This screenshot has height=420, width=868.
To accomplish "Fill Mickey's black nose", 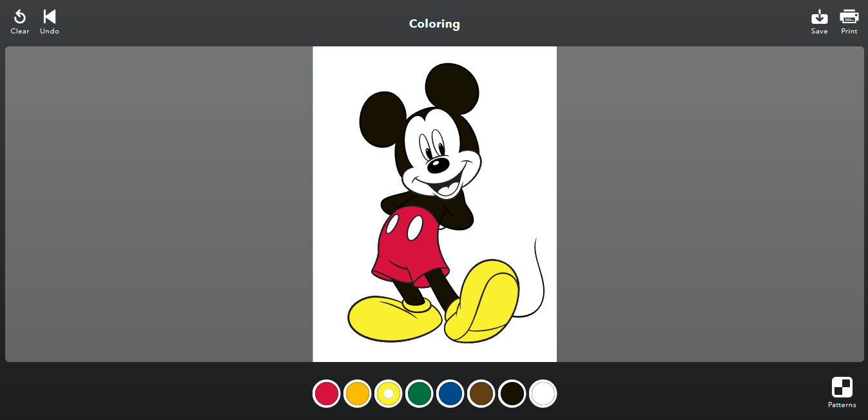I will (438, 165).
